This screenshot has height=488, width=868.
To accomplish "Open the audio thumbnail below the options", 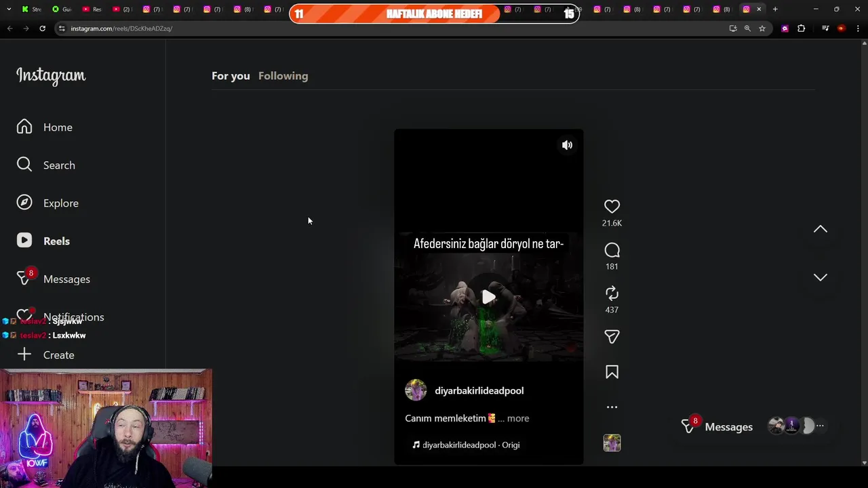I will coord(612,443).
